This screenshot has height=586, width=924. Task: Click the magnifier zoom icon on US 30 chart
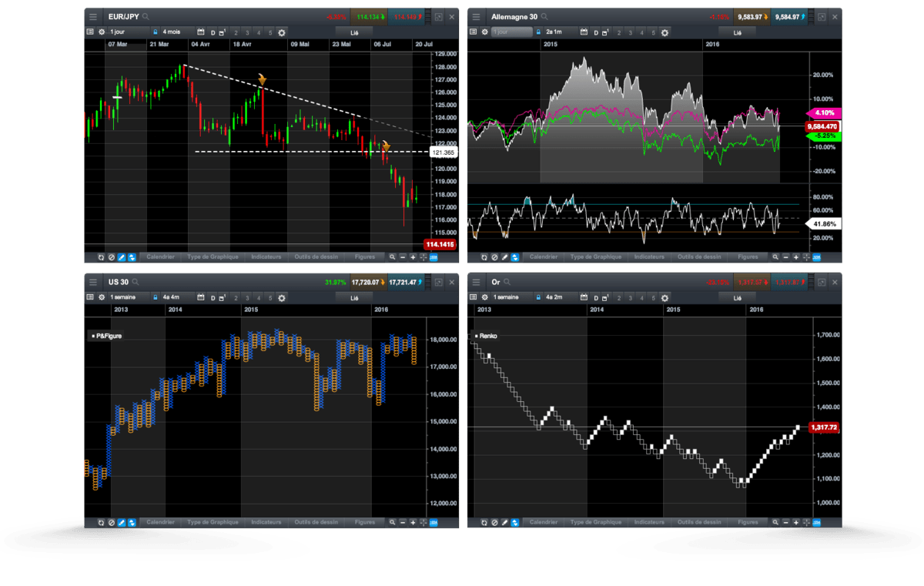[x=393, y=522]
